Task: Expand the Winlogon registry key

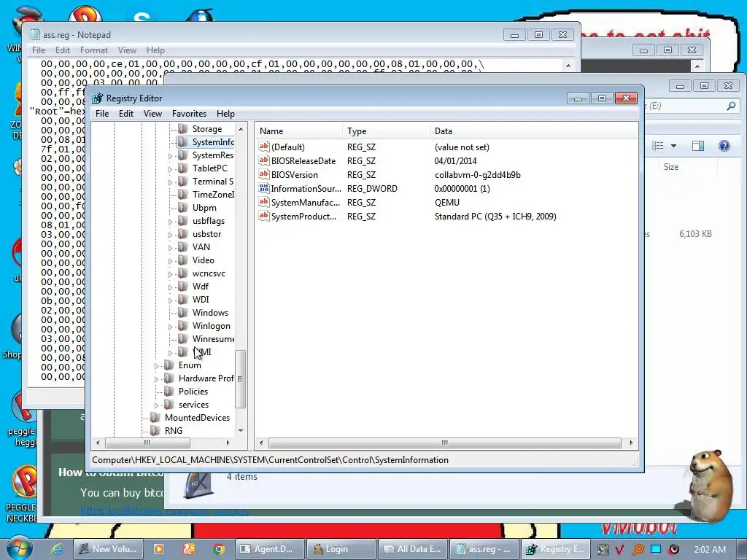Action: pos(170,326)
